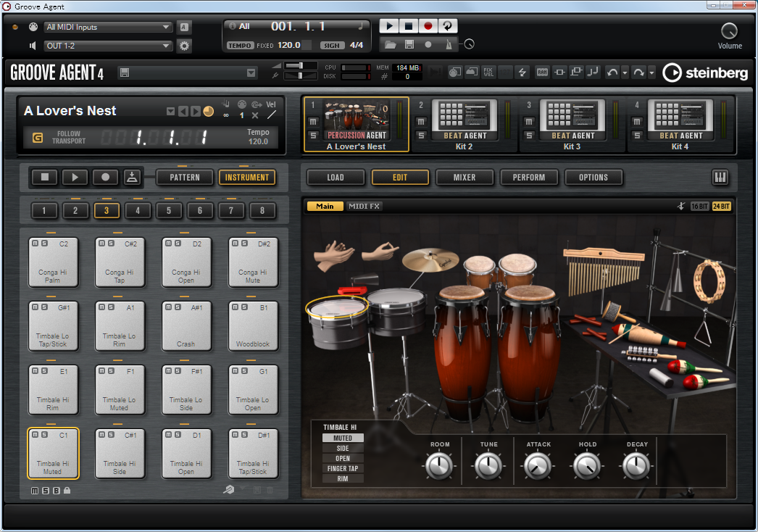The height and width of the screenshot is (532, 758).
Task: Solo the Timbale Hi Open pad D1
Action: tap(178, 435)
